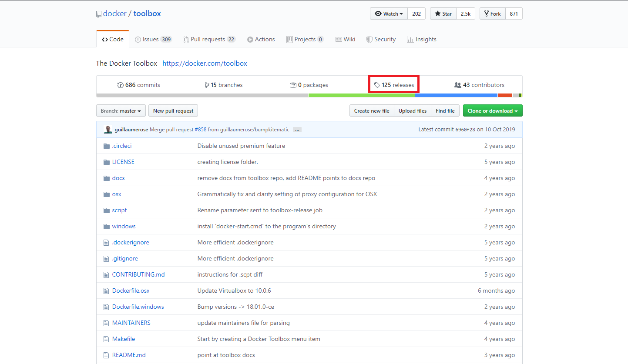View the 43 contributors
The width and height of the screenshot is (628, 364).
click(479, 85)
